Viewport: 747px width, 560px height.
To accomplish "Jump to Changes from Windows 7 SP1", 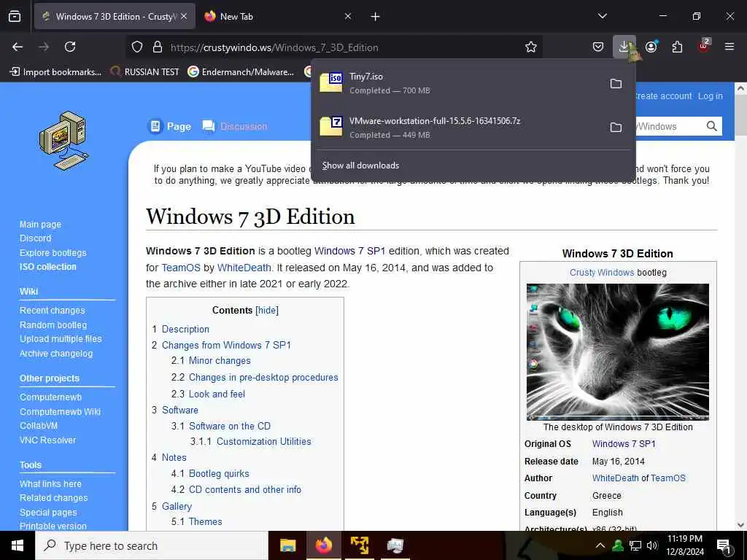I will [x=226, y=345].
